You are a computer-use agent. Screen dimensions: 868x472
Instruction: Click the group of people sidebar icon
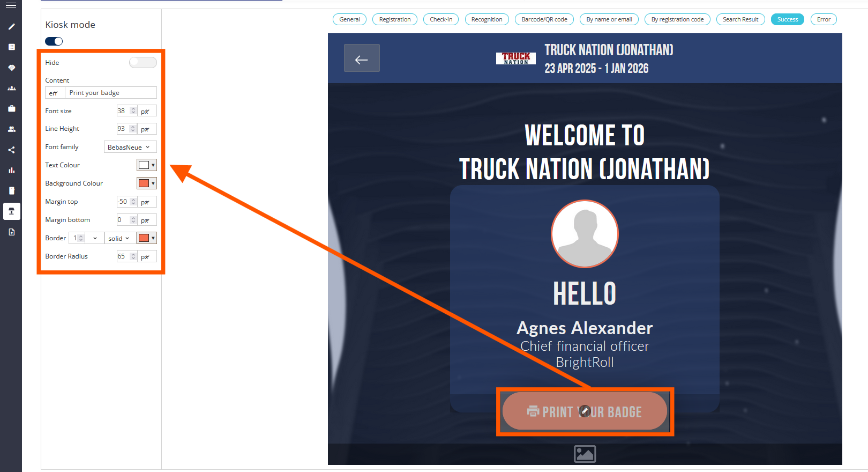pos(11,88)
